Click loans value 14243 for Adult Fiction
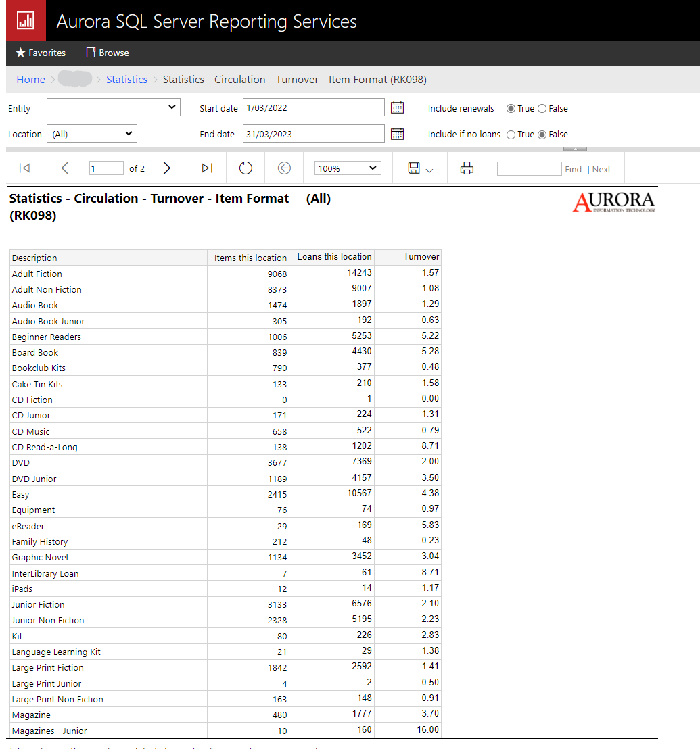The image size is (700, 749). coord(359,272)
